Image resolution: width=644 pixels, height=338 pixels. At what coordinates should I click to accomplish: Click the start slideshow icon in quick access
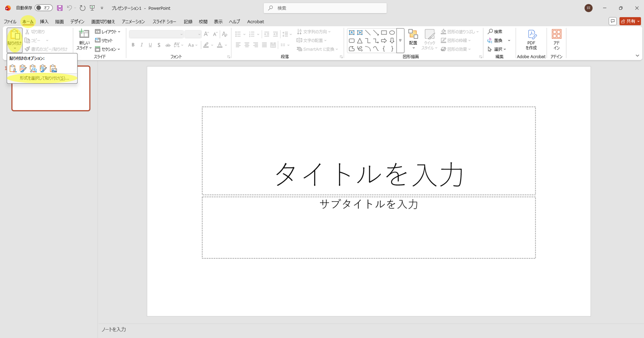pyautogui.click(x=93, y=8)
